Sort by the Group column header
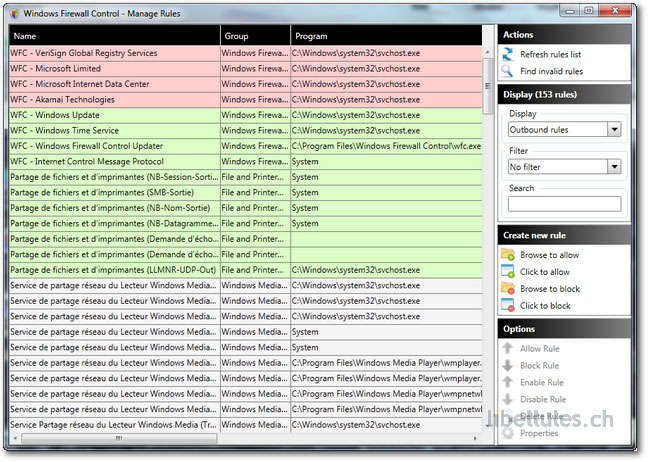This screenshot has width=648, height=462. tap(255, 36)
